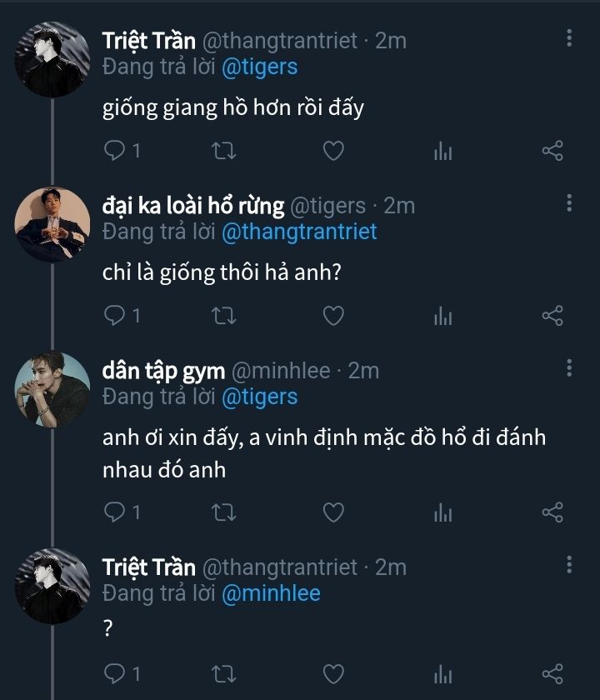Open more options on đại ka loài hổ rừng tweet
This screenshot has width=600, height=700.
click(x=569, y=203)
